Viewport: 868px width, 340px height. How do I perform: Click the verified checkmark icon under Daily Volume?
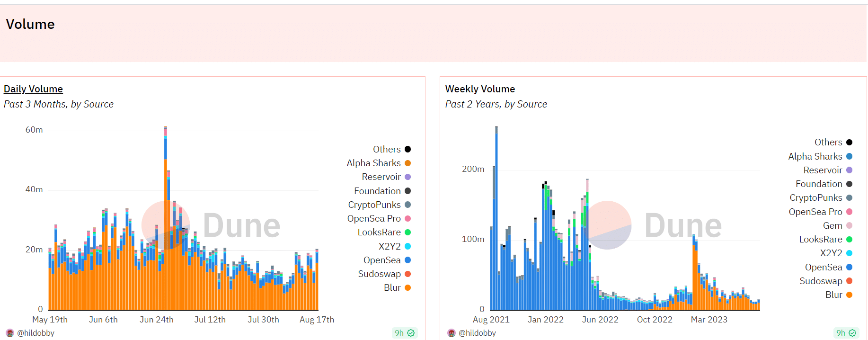411,333
